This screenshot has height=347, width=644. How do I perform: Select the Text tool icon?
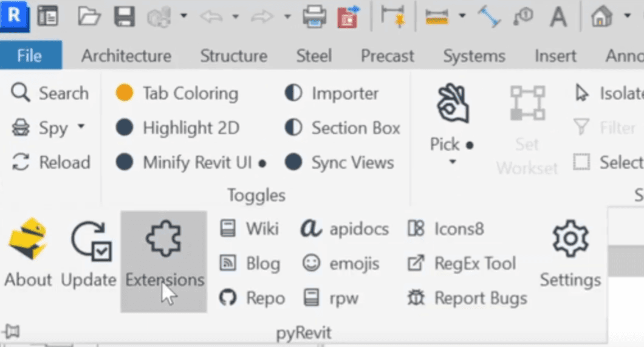tap(558, 17)
